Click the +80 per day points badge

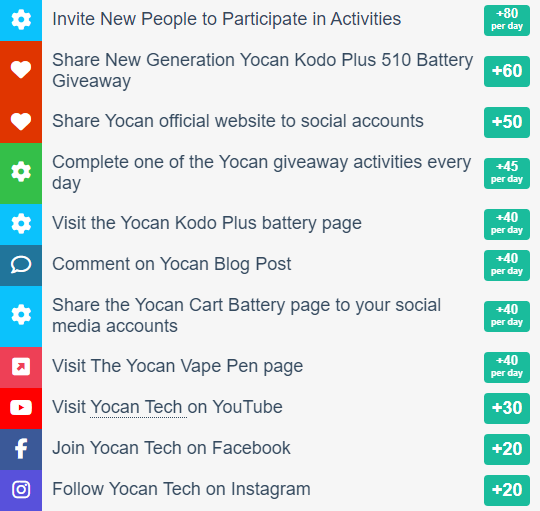[x=507, y=20]
